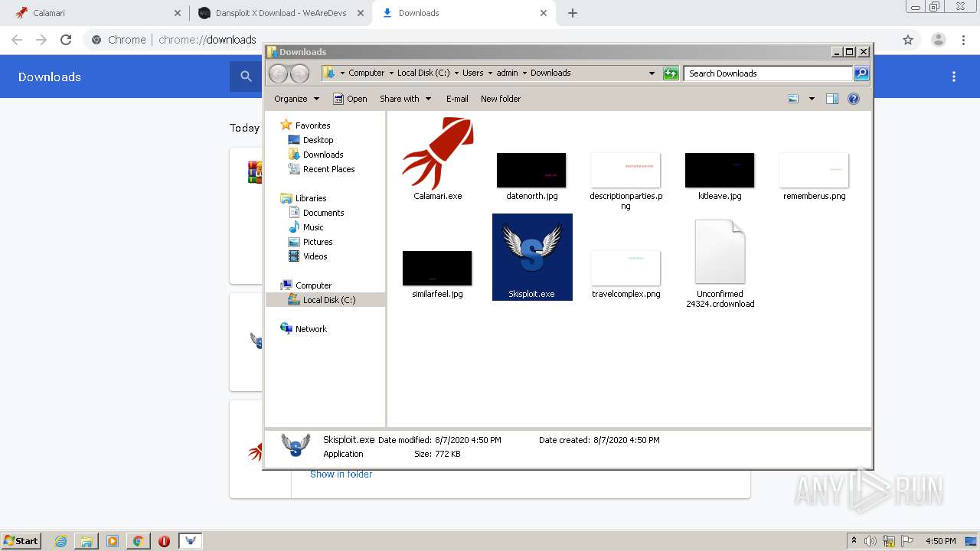This screenshot has height=551, width=980.
Task: Click the green refresh button by address bar
Action: tap(671, 73)
